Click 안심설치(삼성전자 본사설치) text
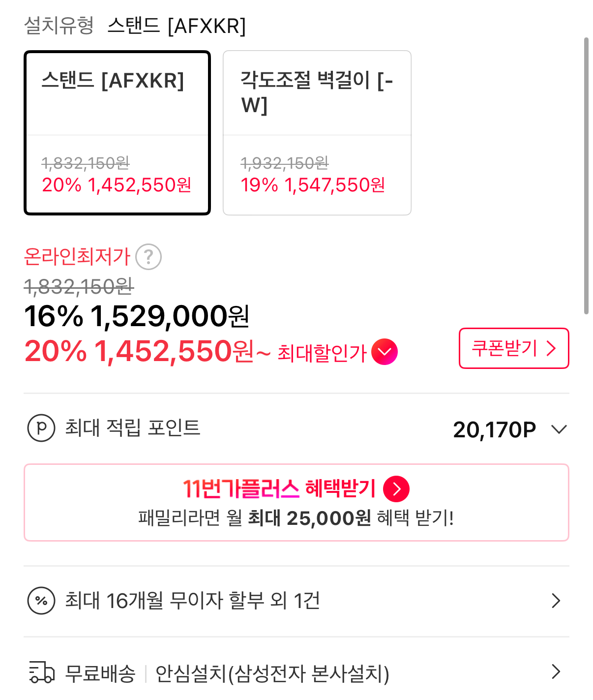The width and height of the screenshot is (593, 700). coord(272,673)
